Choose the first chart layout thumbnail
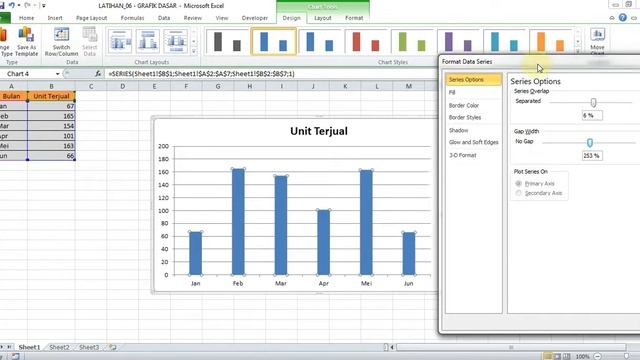 (120, 41)
